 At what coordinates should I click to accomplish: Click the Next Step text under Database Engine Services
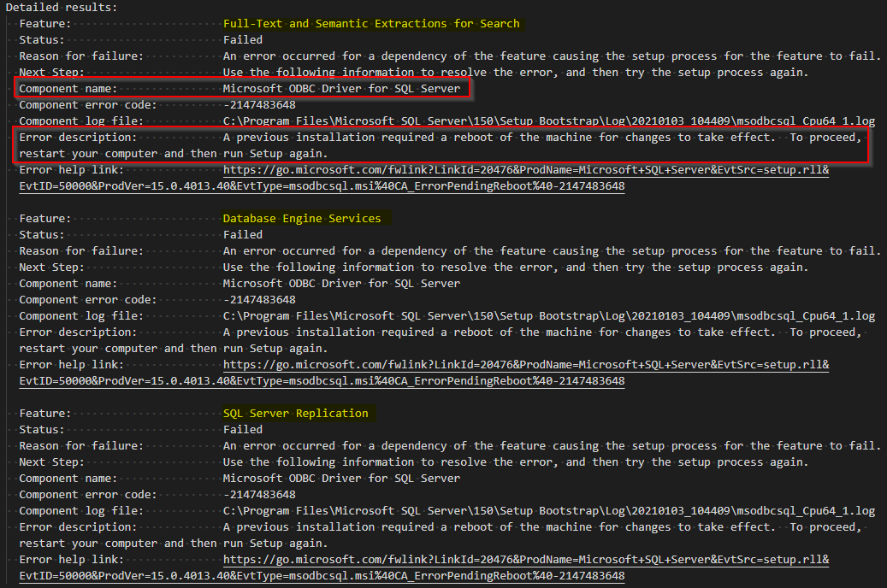pos(515,268)
